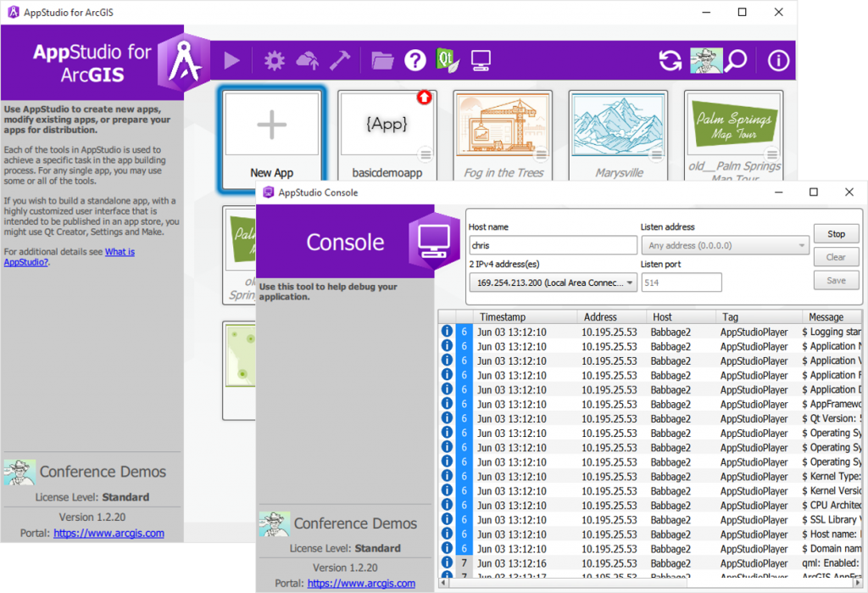
Task: Open basicdemoapp tile options menu
Action: [x=426, y=155]
